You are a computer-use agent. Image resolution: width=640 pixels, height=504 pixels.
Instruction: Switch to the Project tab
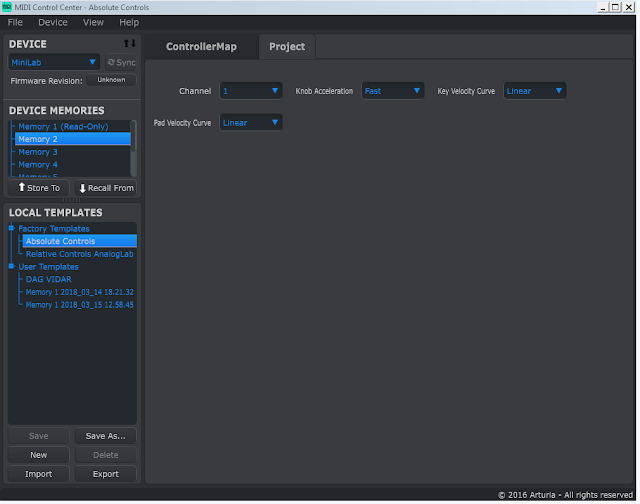287,47
